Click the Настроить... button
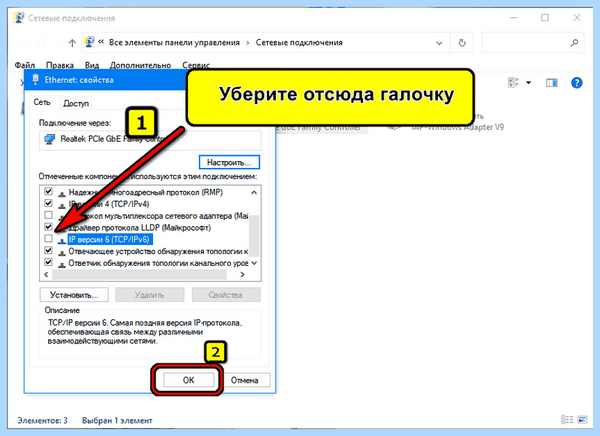Viewport: 600px width, 436px height. (x=229, y=162)
